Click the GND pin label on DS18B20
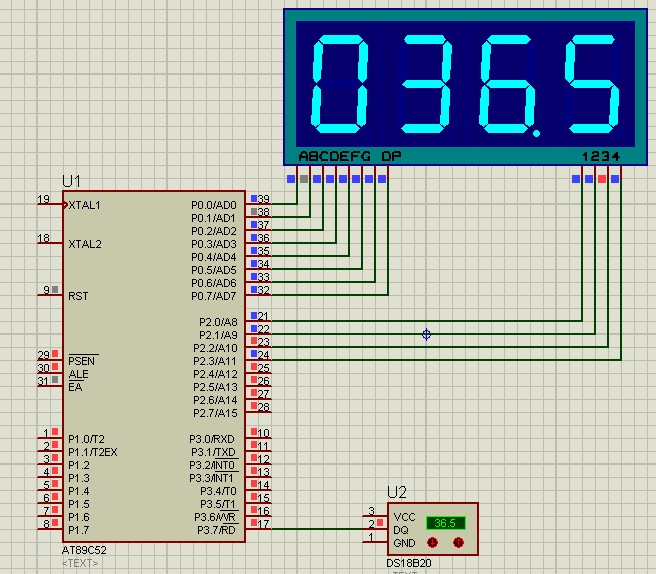 point(405,543)
